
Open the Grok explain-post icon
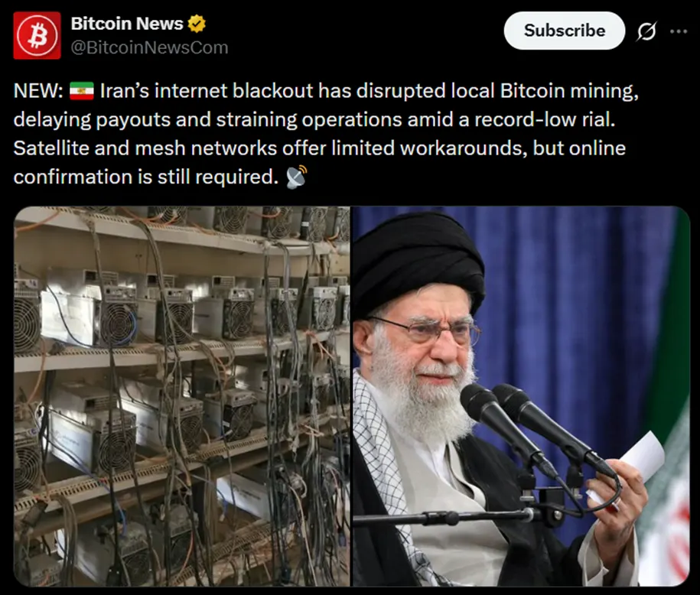point(646,31)
